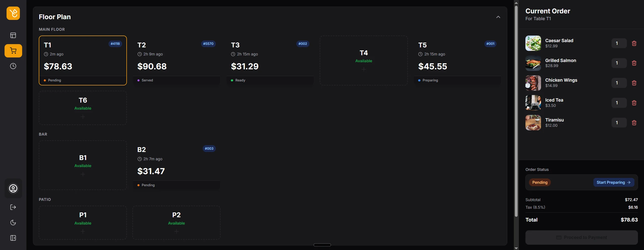Screen dimensions: 644x250
Task: Toggle dark mode with moon icon
Action: pyautogui.click(x=13, y=223)
